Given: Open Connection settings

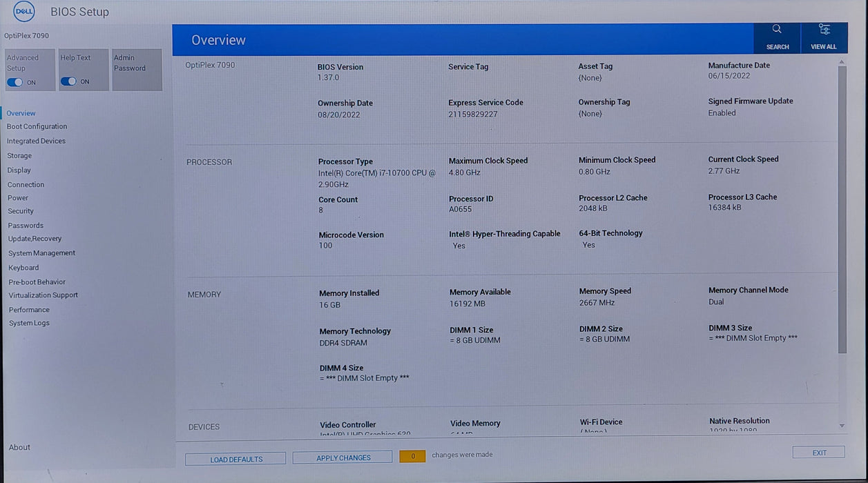Looking at the screenshot, I should point(26,185).
